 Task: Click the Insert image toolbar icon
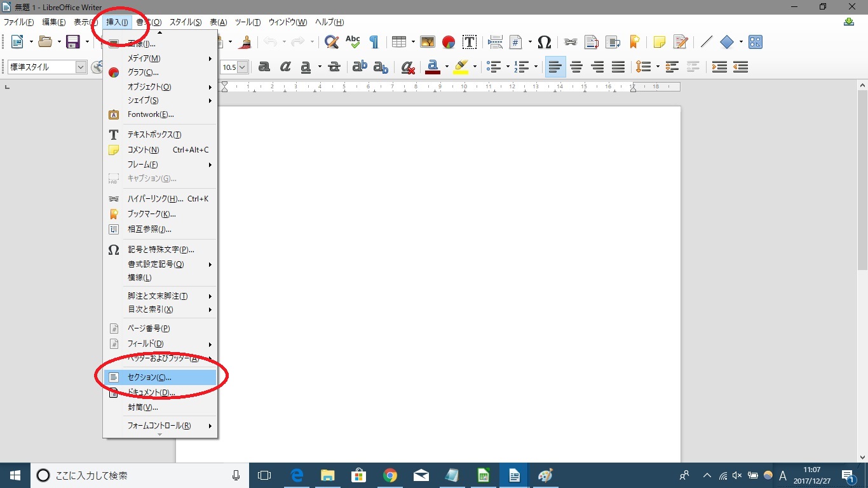pyautogui.click(x=428, y=42)
